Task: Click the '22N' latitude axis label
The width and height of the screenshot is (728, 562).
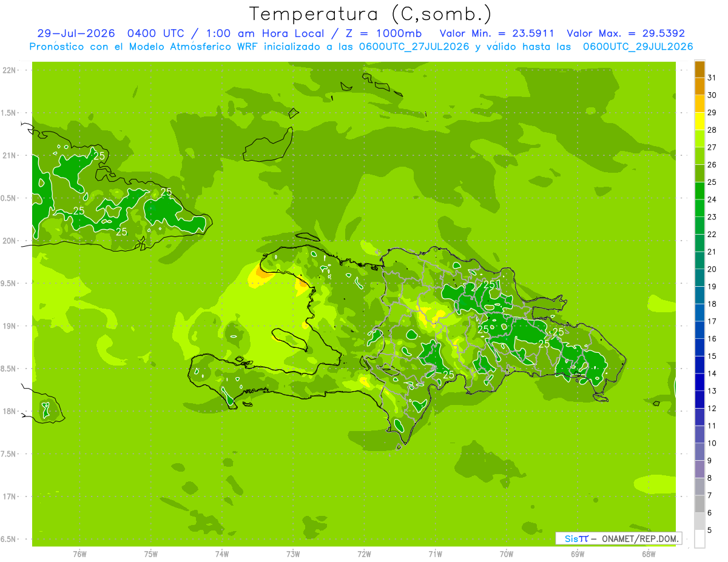Action: click(x=10, y=70)
